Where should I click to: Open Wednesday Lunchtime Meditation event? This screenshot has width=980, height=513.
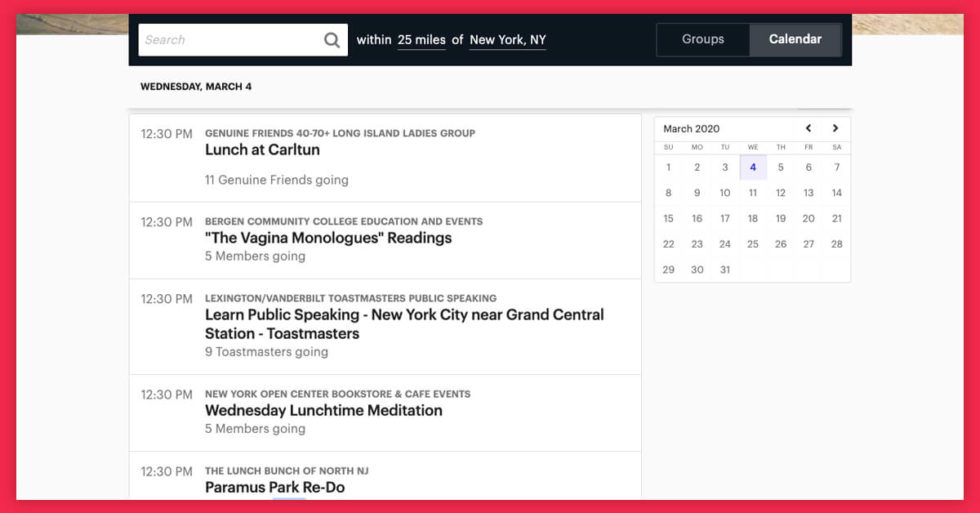pos(324,411)
